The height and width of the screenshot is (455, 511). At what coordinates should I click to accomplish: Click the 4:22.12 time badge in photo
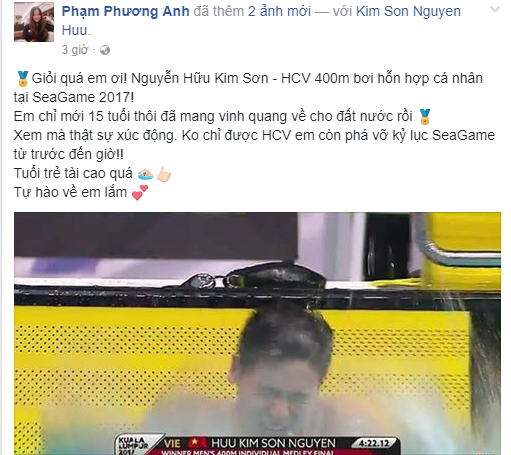coord(375,443)
